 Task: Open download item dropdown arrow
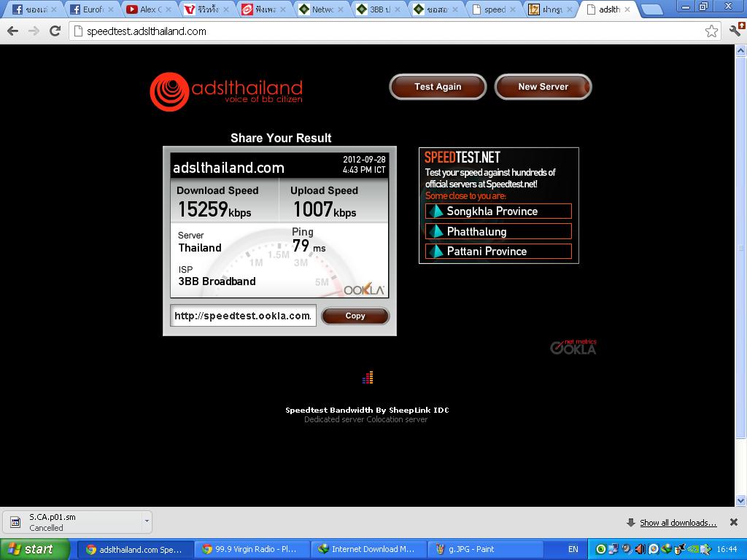pos(147,521)
